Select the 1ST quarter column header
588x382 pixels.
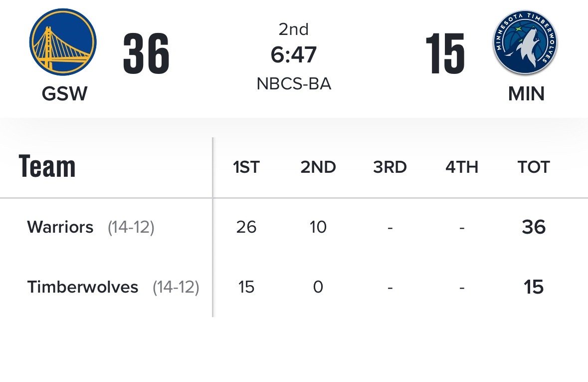point(246,167)
